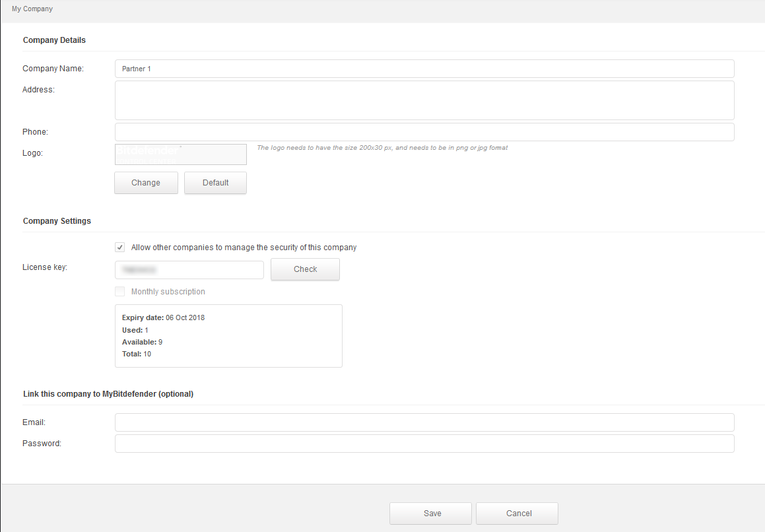Click the Bitdefender logo preview image

[180, 154]
